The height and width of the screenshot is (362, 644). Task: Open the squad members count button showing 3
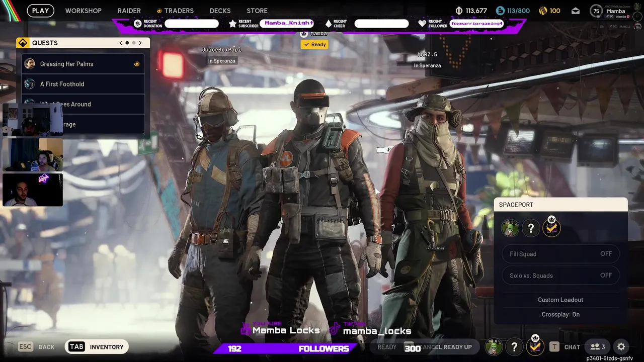click(598, 347)
